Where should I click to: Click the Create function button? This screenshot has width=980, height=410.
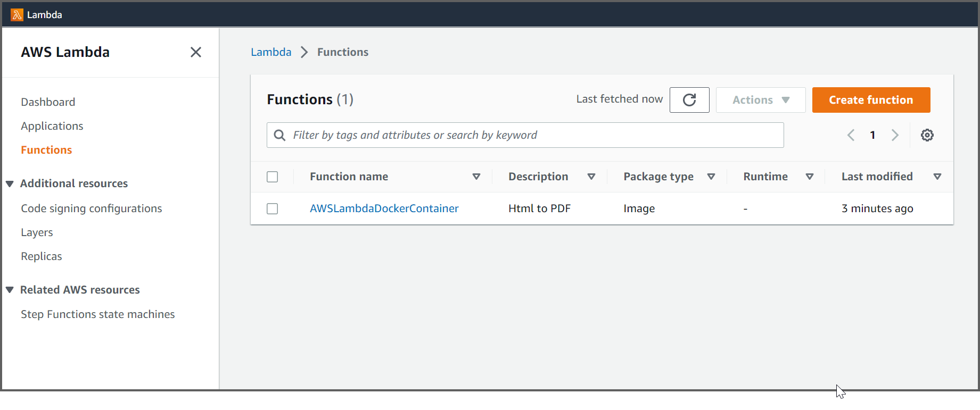pyautogui.click(x=871, y=100)
